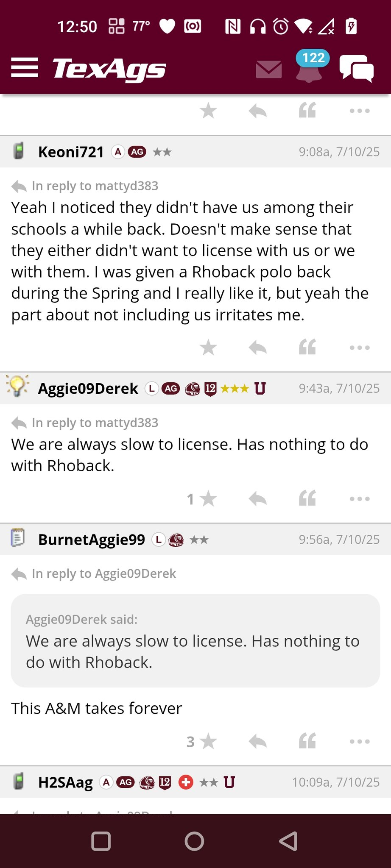Viewport: 391px width, 868px height.
Task: Go to TexAgs home via logo
Action: point(109,69)
